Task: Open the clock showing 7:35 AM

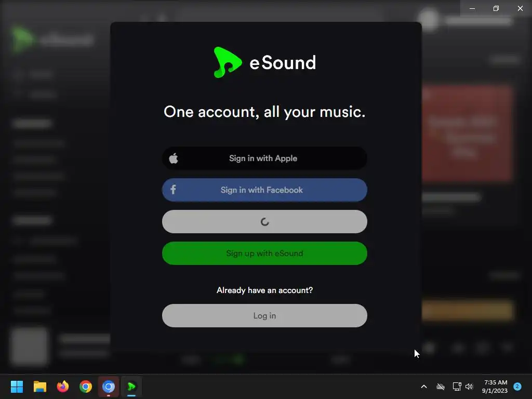Action: pyautogui.click(x=495, y=387)
